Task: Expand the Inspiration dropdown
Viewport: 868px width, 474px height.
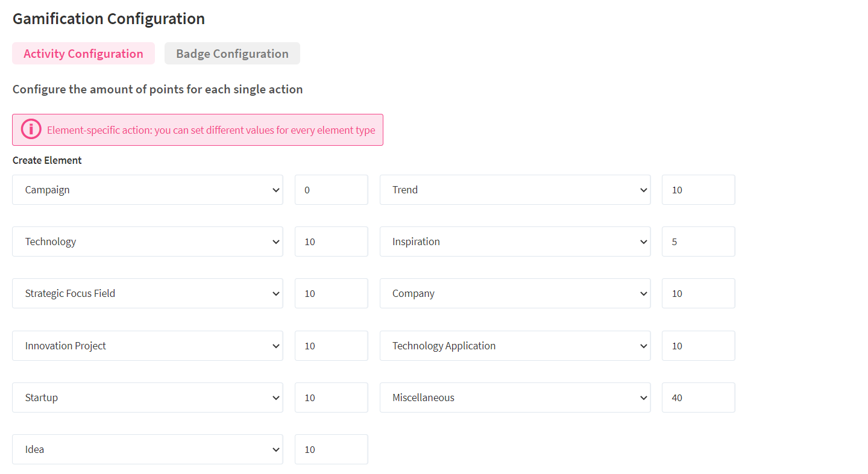Action: (x=515, y=242)
